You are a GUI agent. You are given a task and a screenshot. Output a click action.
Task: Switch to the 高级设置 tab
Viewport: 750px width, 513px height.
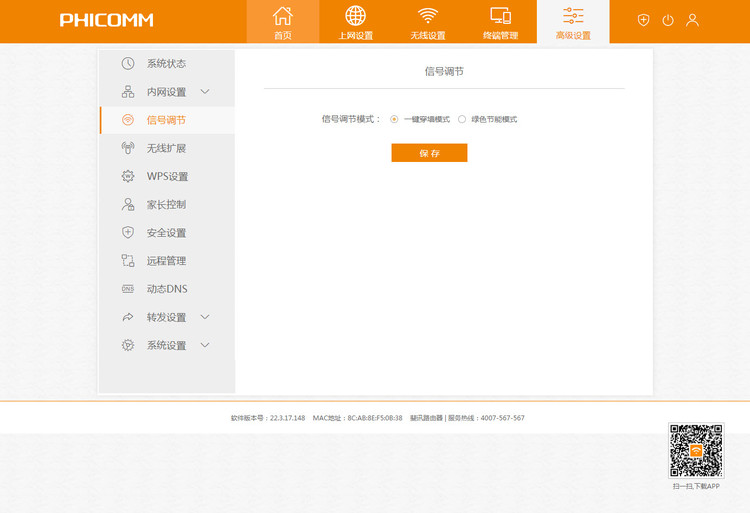click(x=573, y=22)
